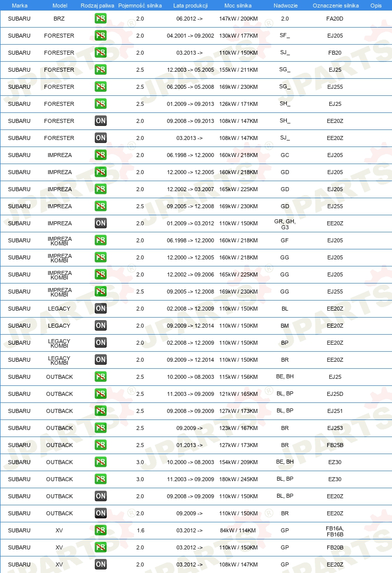Viewport: 392px width, 573px height.
Task: Click production years 06.2005 -> 05.2008
Action: click(190, 87)
